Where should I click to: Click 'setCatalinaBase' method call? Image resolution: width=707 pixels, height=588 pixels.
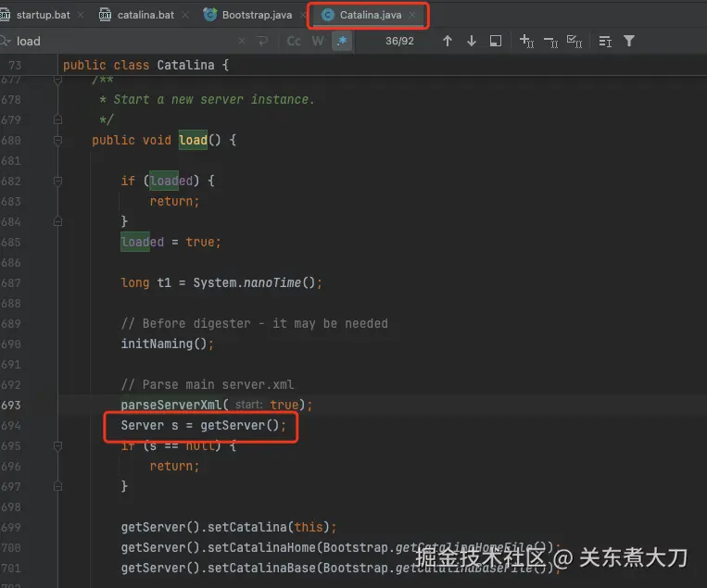click(261, 568)
